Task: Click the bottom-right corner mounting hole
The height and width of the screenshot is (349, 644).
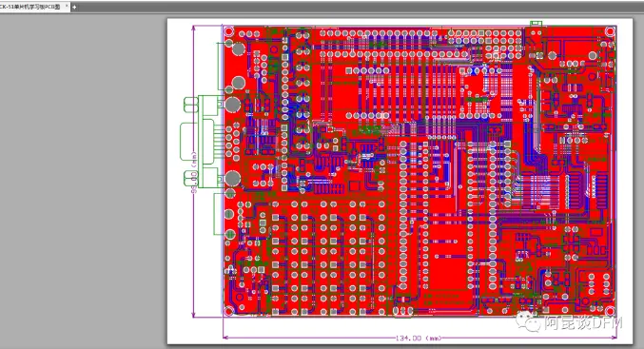Action: point(610,311)
